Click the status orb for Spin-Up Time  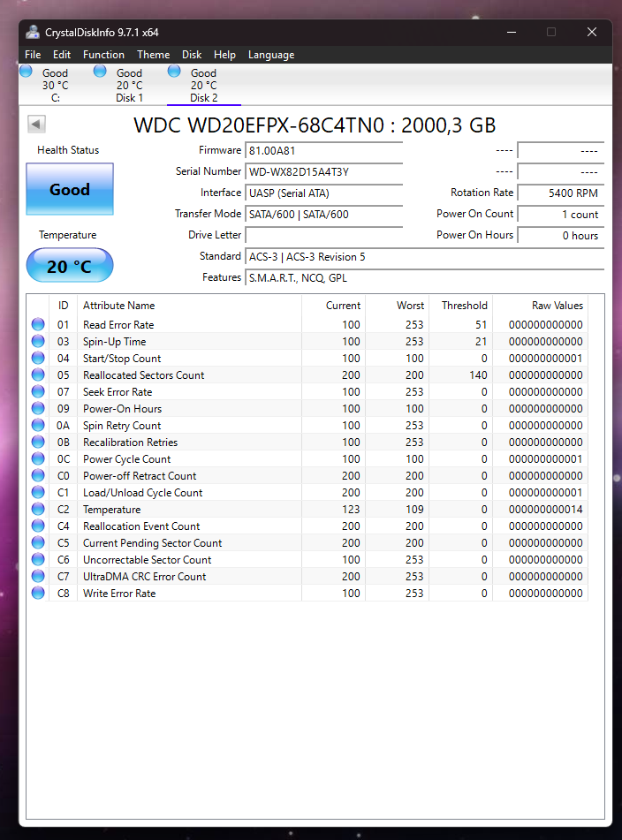tap(38, 341)
